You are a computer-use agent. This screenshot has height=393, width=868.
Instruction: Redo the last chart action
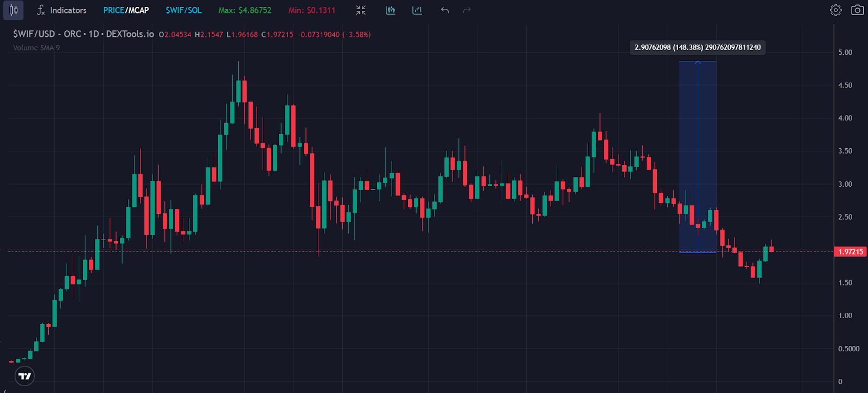click(x=467, y=10)
